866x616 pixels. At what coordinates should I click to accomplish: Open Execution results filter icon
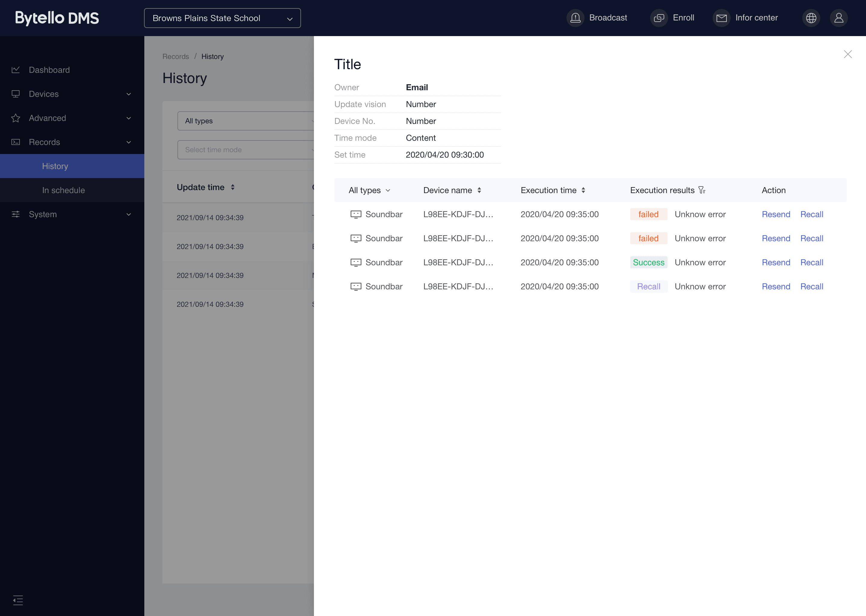pos(702,190)
